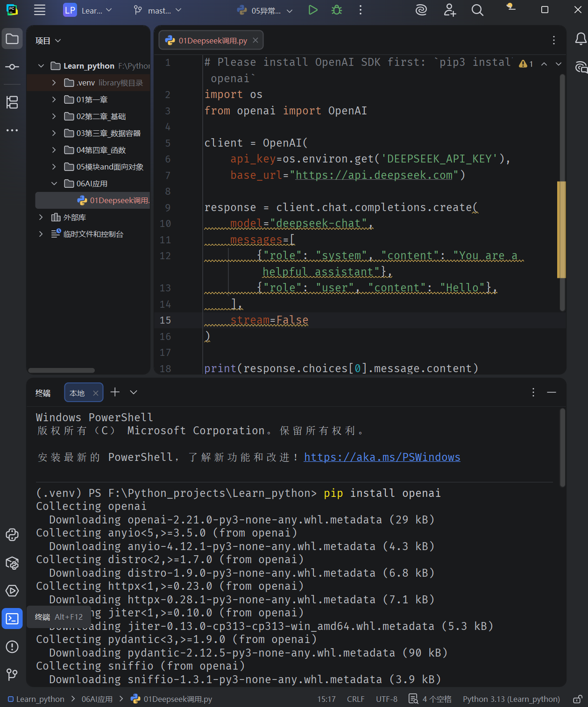Expand the 05模块and面向对象 folder
This screenshot has width=588, height=707.
[54, 167]
